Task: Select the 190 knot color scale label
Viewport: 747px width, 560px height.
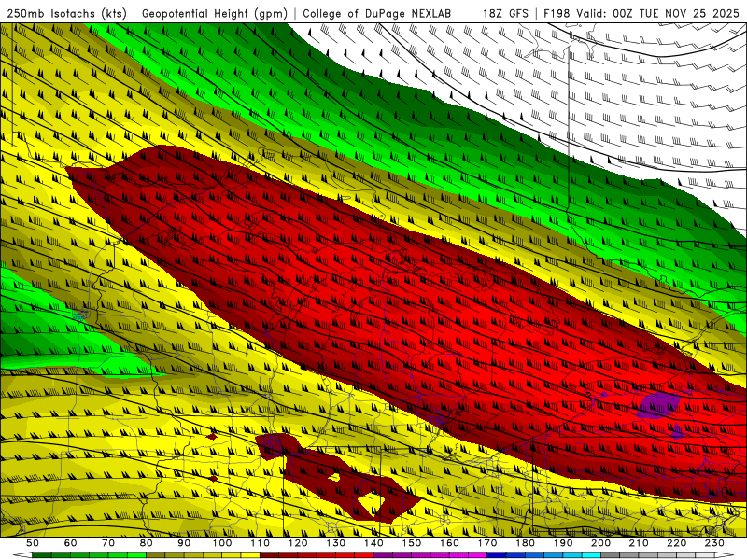Action: point(563,543)
